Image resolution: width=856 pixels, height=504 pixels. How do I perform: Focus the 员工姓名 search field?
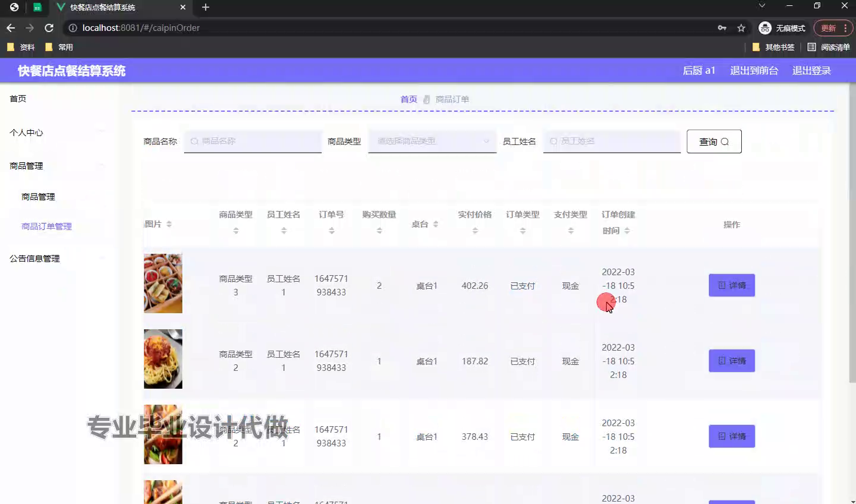tap(612, 141)
